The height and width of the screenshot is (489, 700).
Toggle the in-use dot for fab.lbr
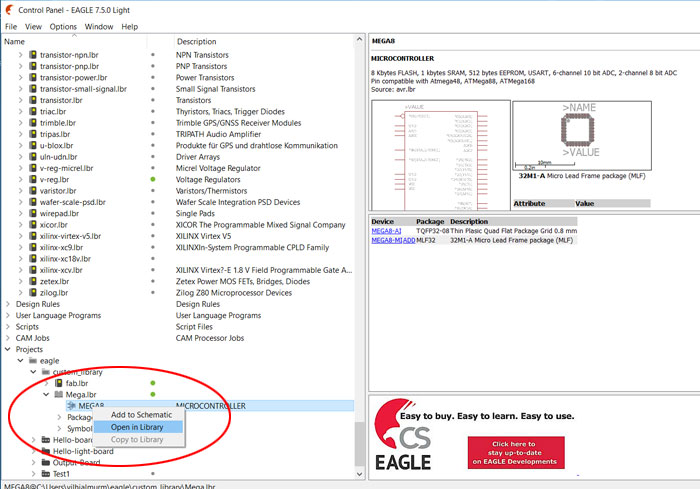pos(153,383)
